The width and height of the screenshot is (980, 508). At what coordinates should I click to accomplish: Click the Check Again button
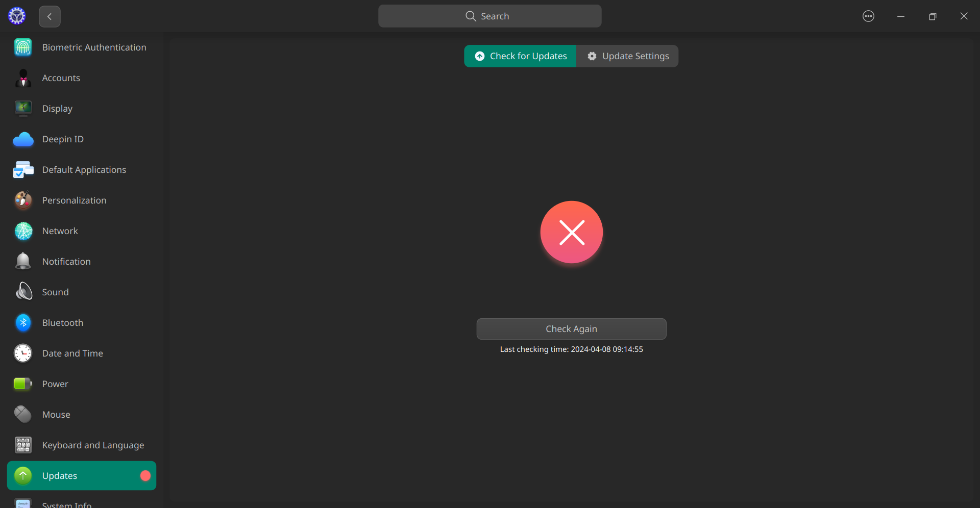[571, 329]
